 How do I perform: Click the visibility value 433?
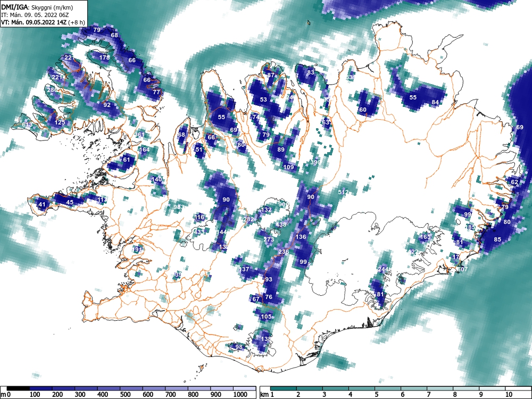pyautogui.click(x=199, y=232)
